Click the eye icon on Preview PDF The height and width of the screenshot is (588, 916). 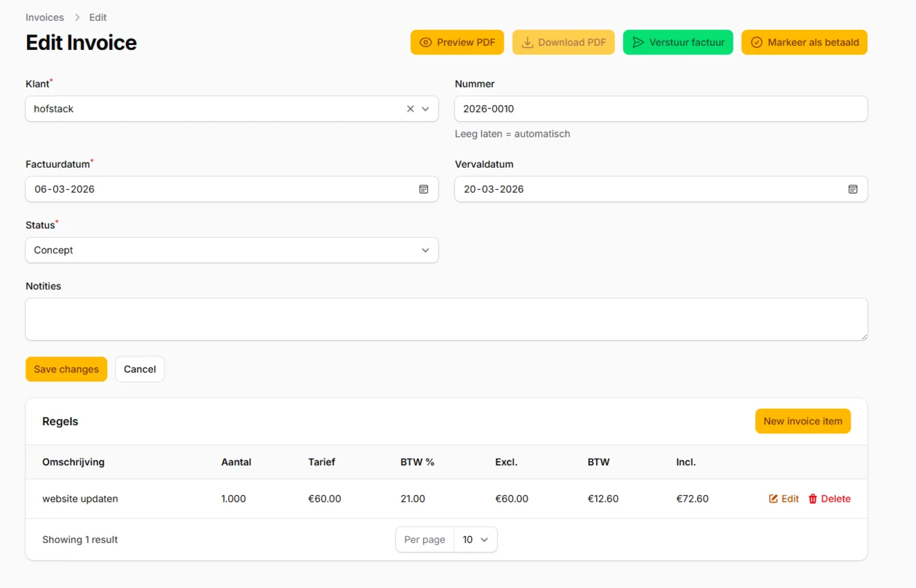click(426, 42)
